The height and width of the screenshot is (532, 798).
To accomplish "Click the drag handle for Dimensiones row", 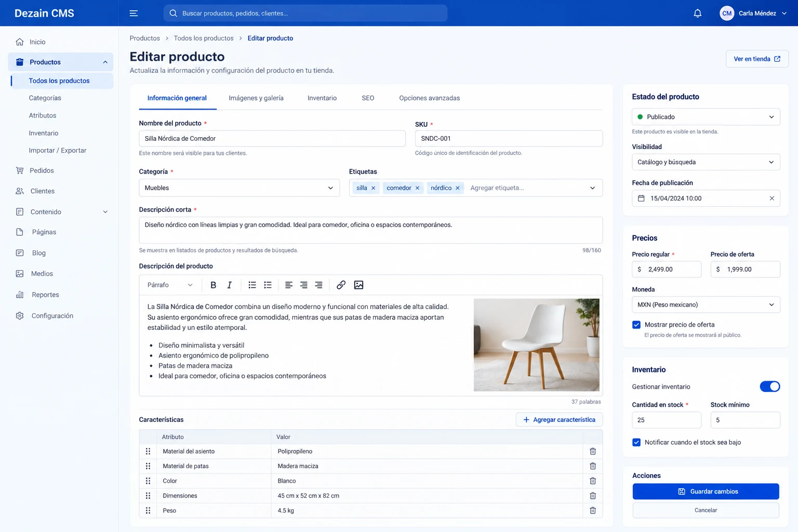I will [148, 496].
